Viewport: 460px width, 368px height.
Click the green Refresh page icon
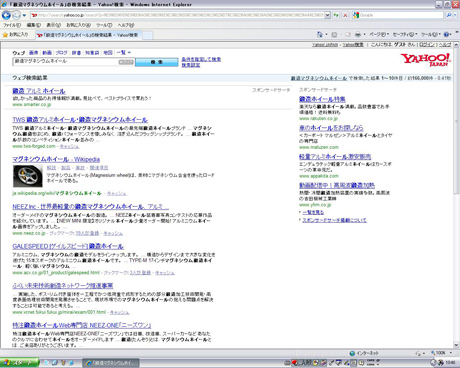(336, 15)
